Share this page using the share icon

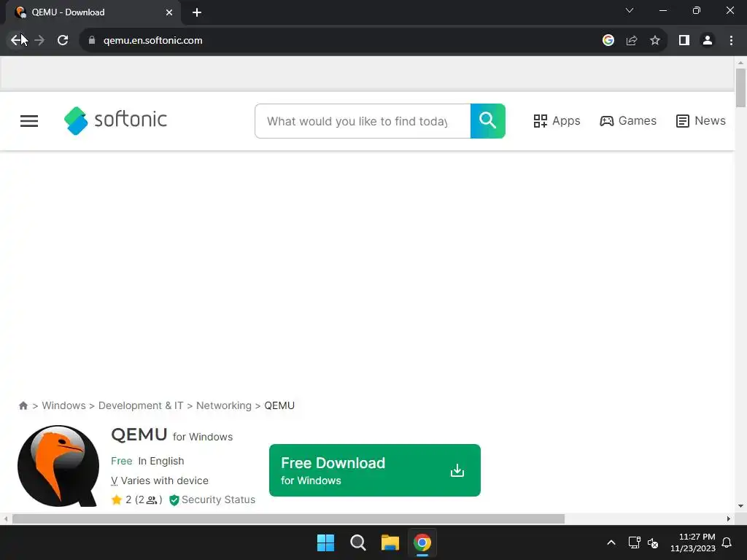click(x=632, y=41)
